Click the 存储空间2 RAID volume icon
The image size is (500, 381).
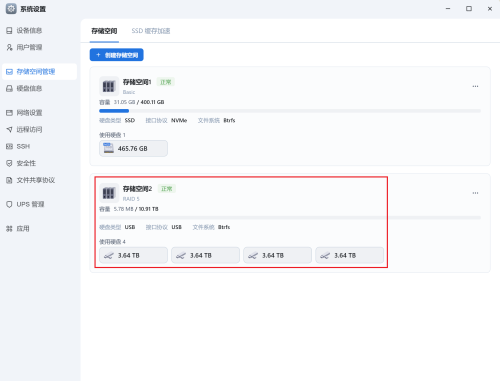pos(109,193)
